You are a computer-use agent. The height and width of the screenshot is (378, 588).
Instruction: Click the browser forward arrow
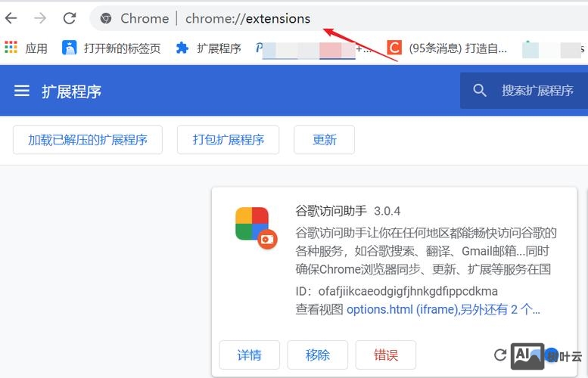click(x=40, y=18)
